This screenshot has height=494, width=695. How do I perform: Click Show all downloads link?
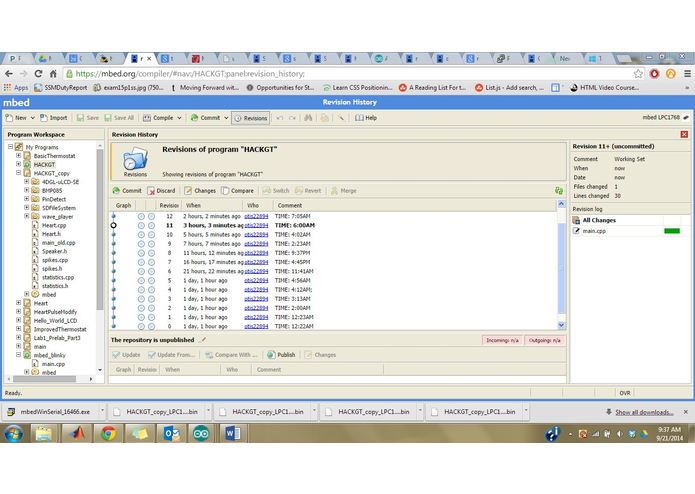coord(644,412)
